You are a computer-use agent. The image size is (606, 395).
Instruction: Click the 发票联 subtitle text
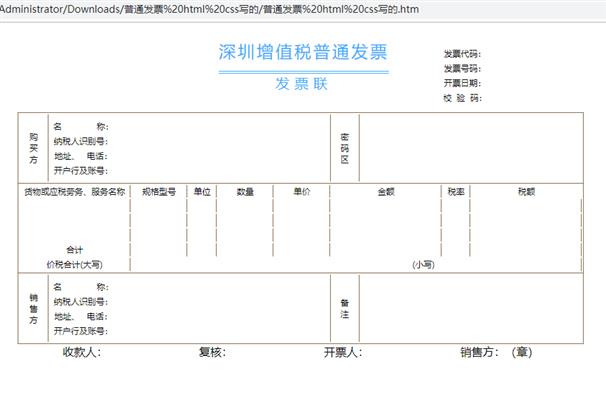(301, 83)
